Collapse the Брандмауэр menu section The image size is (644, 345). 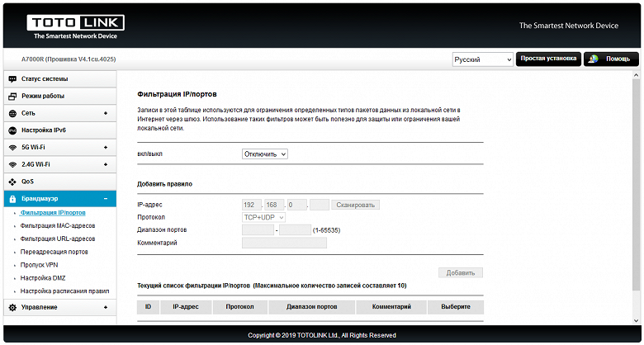click(106, 199)
